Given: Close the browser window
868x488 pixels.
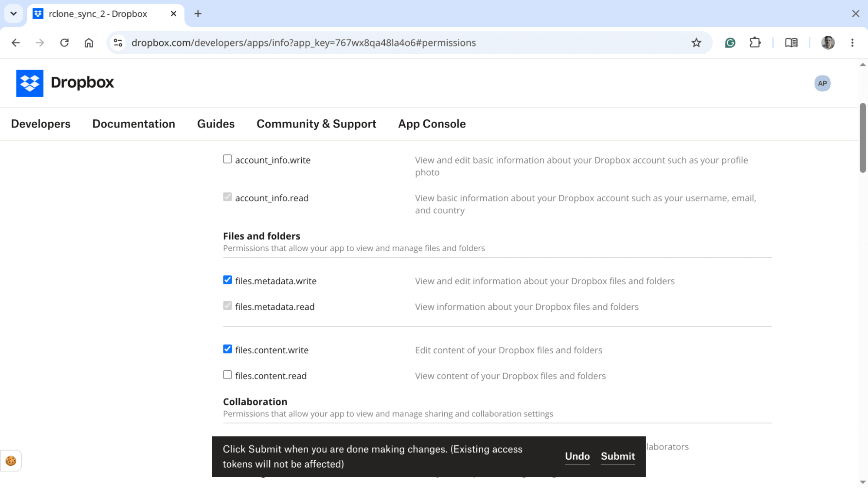Looking at the screenshot, I should tap(855, 13).
